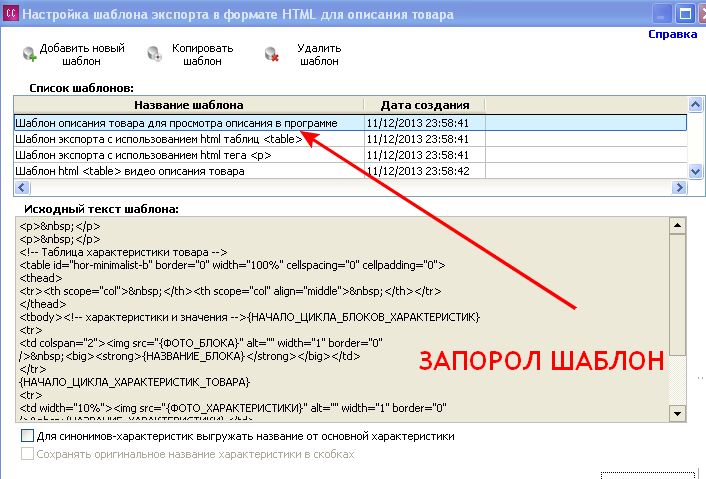Select row 'Шаблон html <table> видео описания товара'

pyautogui.click(x=350, y=171)
